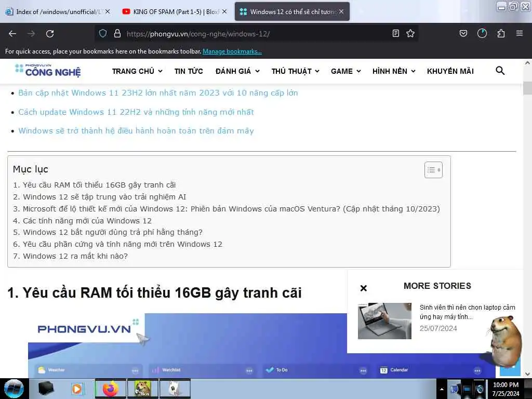532x399 pixels.
Task: Expand the TRANG CHỦ menu
Action: 137,71
